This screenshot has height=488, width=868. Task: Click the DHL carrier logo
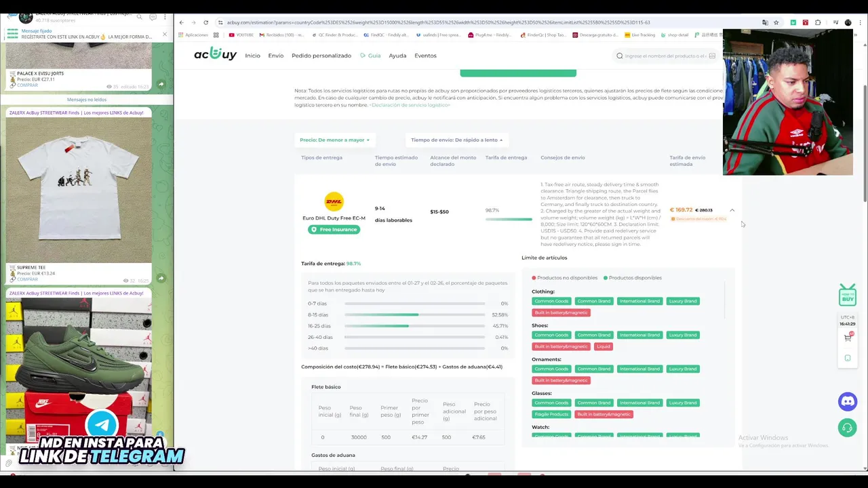tap(334, 201)
